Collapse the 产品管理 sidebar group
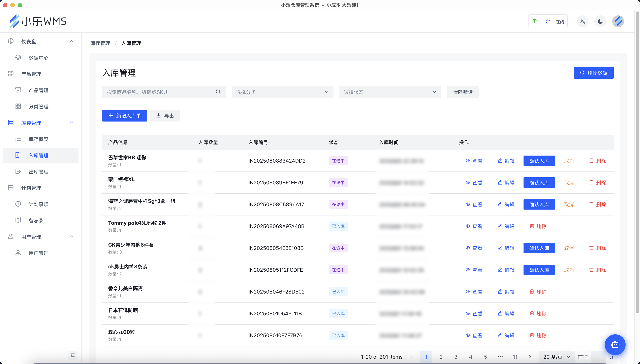The width and height of the screenshot is (640, 364). (x=71, y=74)
